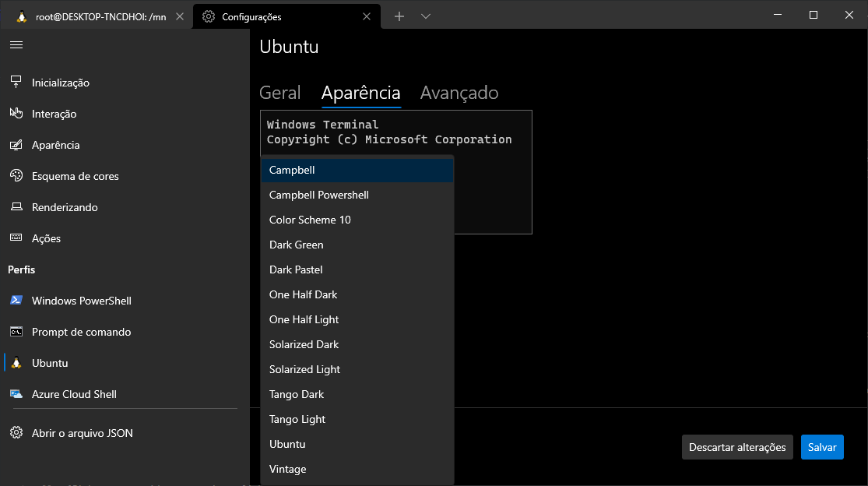
Task: Click the Renderizando laptop icon
Action: tap(16, 206)
